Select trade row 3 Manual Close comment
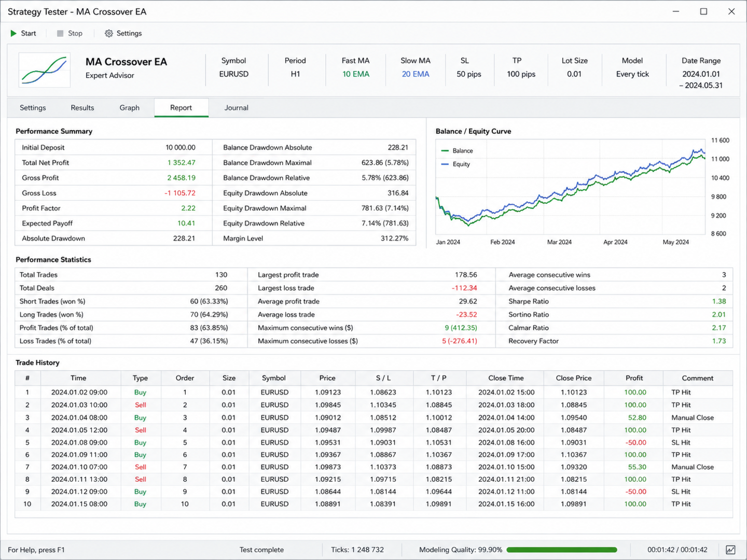The width and height of the screenshot is (747, 560). pyautogui.click(x=692, y=417)
